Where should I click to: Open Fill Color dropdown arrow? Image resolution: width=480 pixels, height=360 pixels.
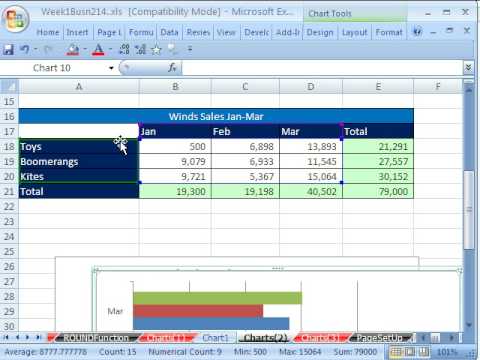(85, 50)
